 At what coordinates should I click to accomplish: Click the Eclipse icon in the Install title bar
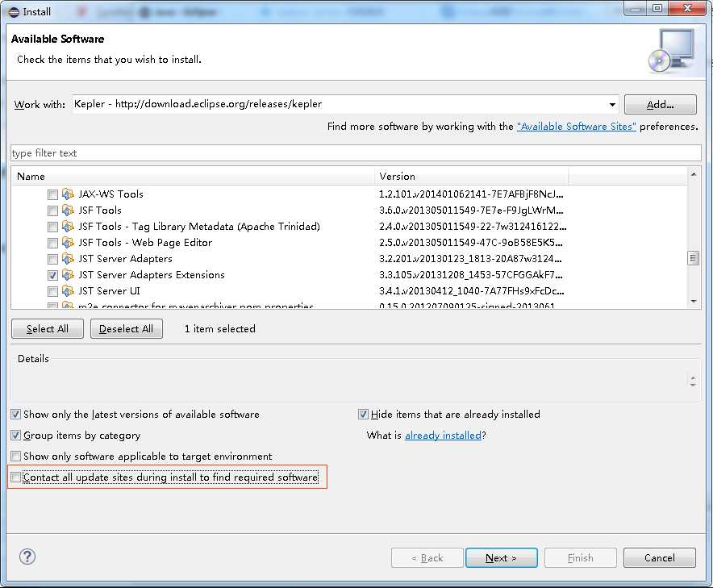pyautogui.click(x=14, y=12)
